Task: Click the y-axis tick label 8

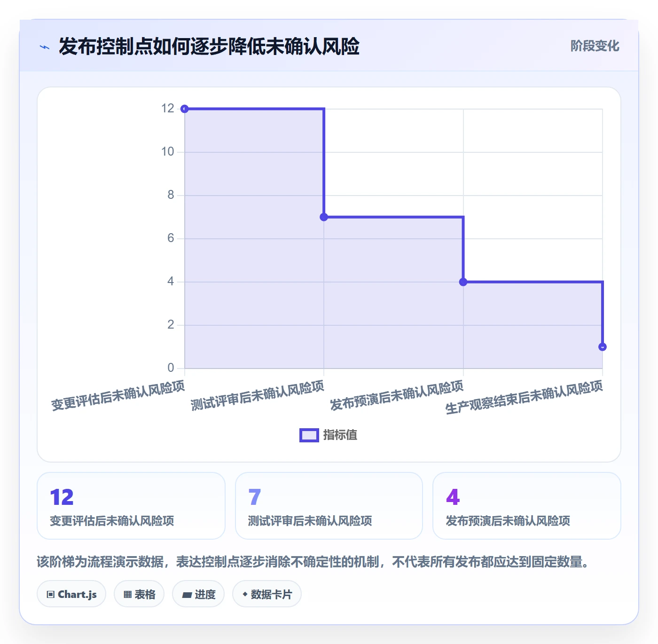Action: [171, 195]
